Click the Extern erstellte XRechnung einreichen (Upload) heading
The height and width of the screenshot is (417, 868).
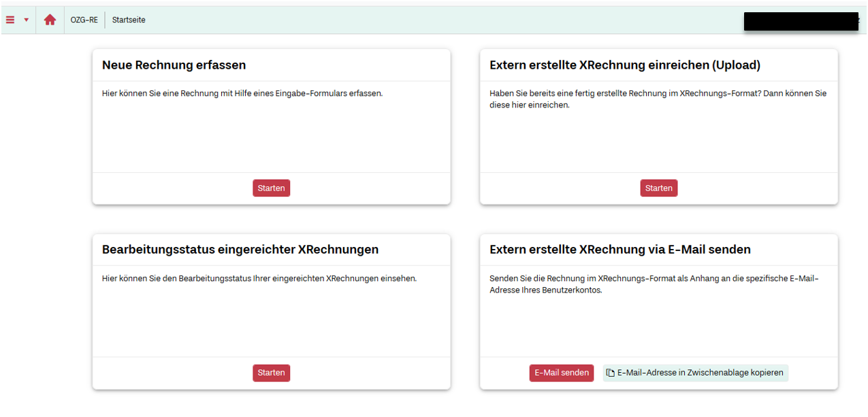coord(624,65)
